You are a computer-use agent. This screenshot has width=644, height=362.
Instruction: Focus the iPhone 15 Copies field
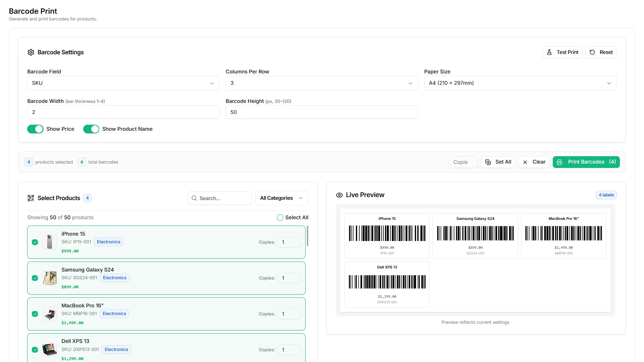289,242
